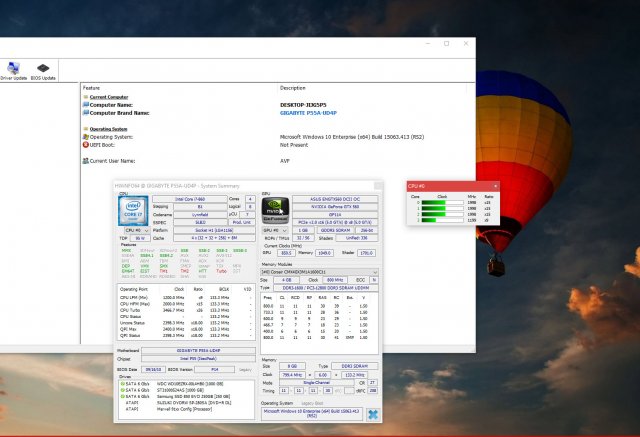Close the CPU #0 clock window
Viewport: 640px width, 437px height.
pyautogui.click(x=494, y=185)
